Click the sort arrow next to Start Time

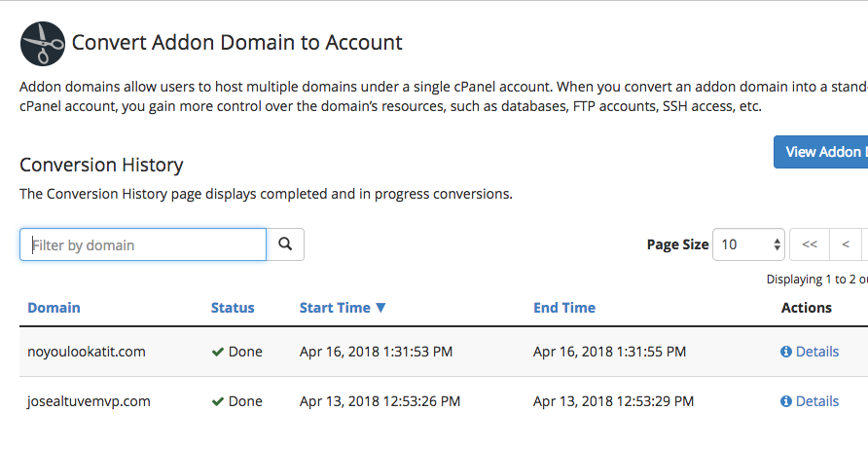380,308
